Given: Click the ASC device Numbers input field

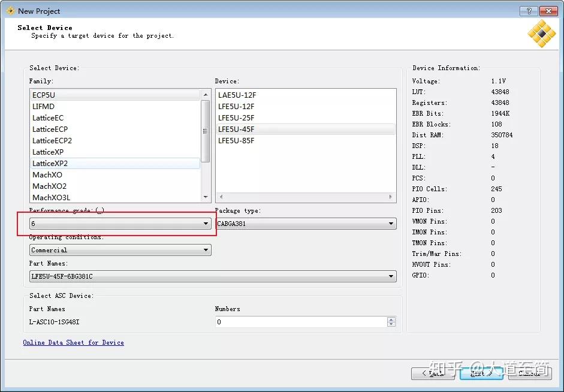Looking at the screenshot, I should click(x=301, y=322).
